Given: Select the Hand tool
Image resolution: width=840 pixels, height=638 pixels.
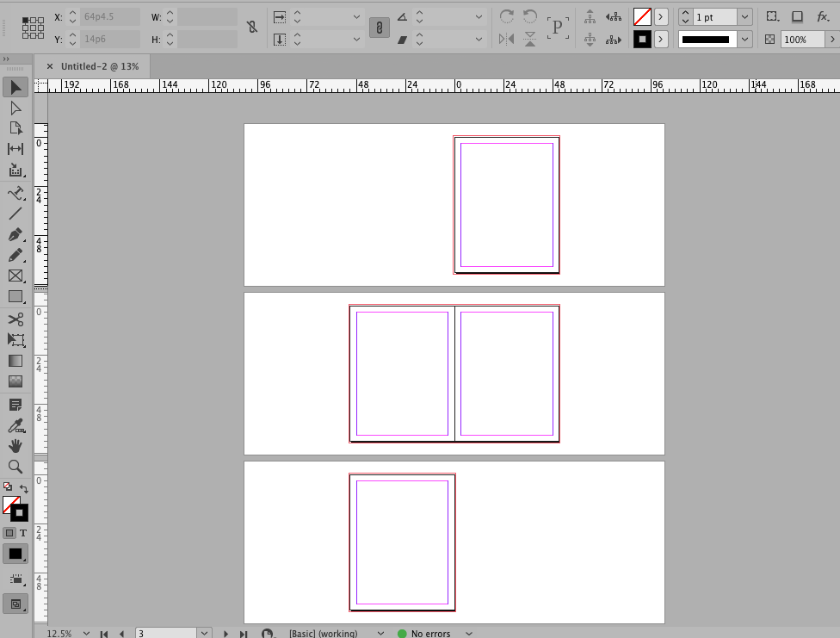Looking at the screenshot, I should [x=15, y=446].
